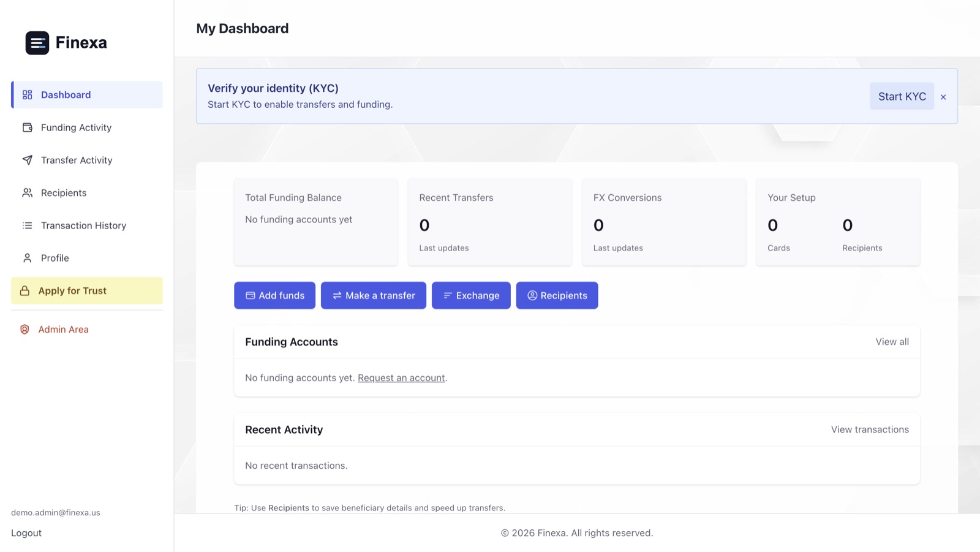Viewport: 980px width, 552px height.
Task: Open Transaction History
Action: [87, 225]
